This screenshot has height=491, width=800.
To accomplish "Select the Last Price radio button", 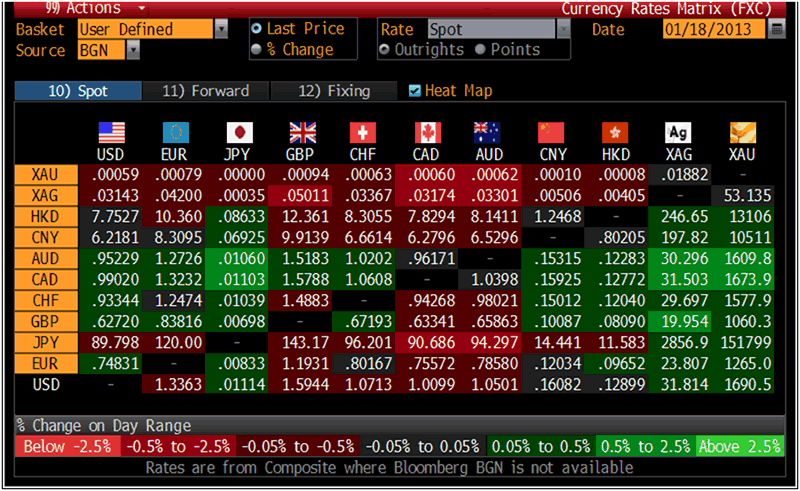I will tap(256, 30).
